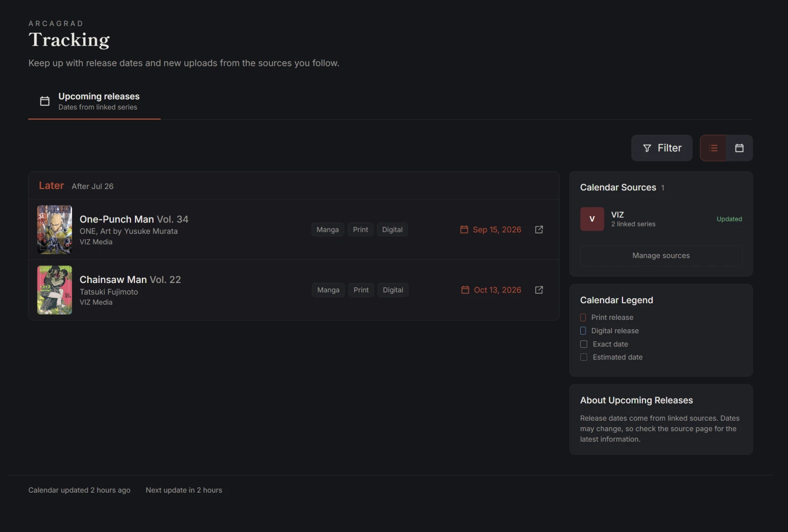The height and width of the screenshot is (532, 788).
Task: Click the calendar icon beside Sep 15, 2026
Action: (x=464, y=230)
